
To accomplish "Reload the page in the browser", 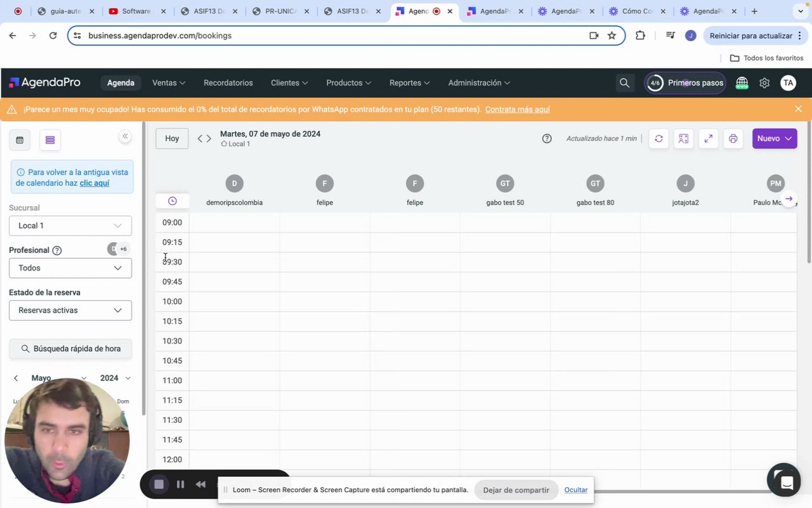I will click(x=53, y=36).
